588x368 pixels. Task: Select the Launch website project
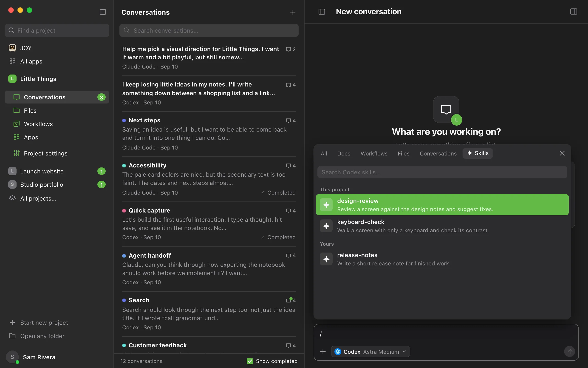[x=57, y=171]
